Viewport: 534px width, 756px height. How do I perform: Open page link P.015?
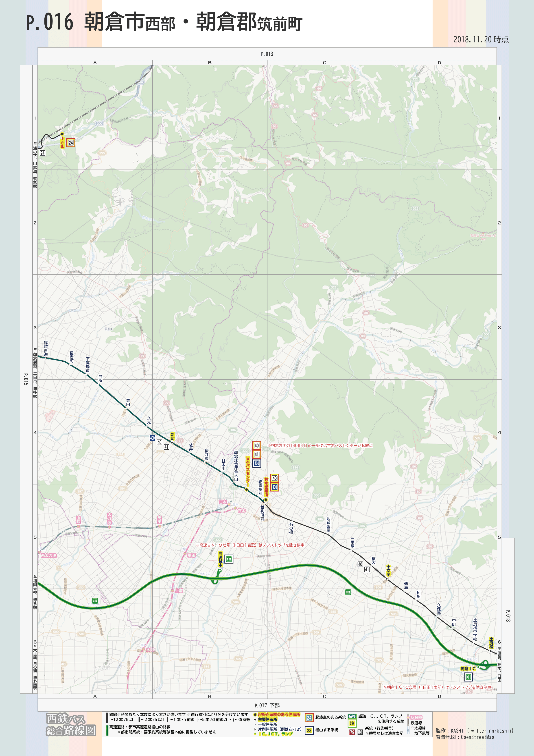click(x=26, y=379)
